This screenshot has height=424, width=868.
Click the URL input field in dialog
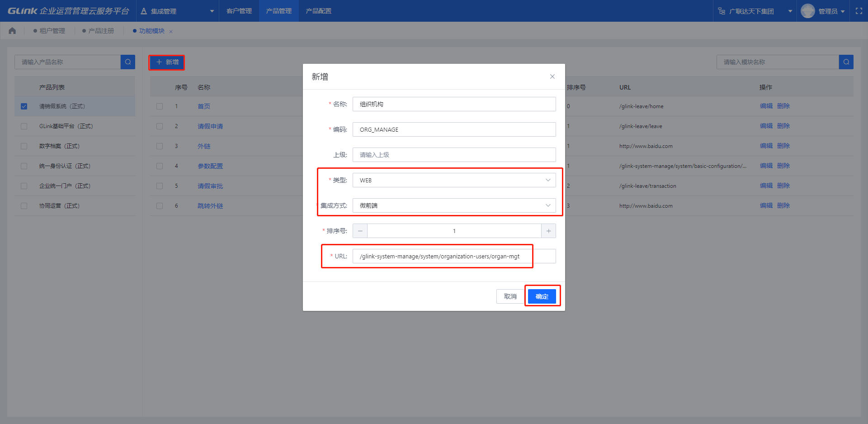454,256
